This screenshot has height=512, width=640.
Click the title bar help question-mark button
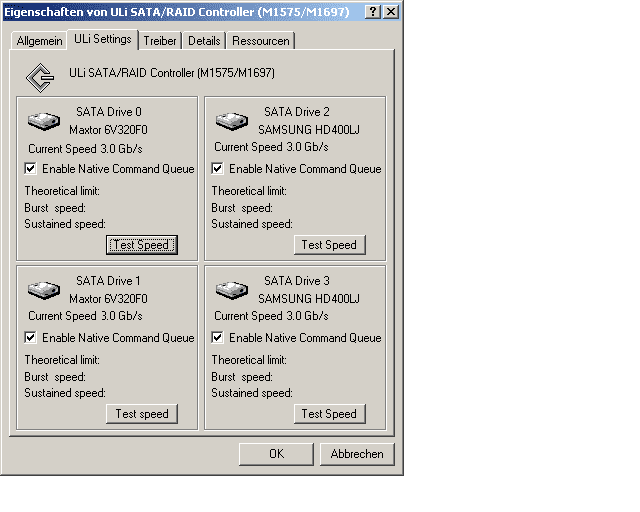pyautogui.click(x=373, y=12)
